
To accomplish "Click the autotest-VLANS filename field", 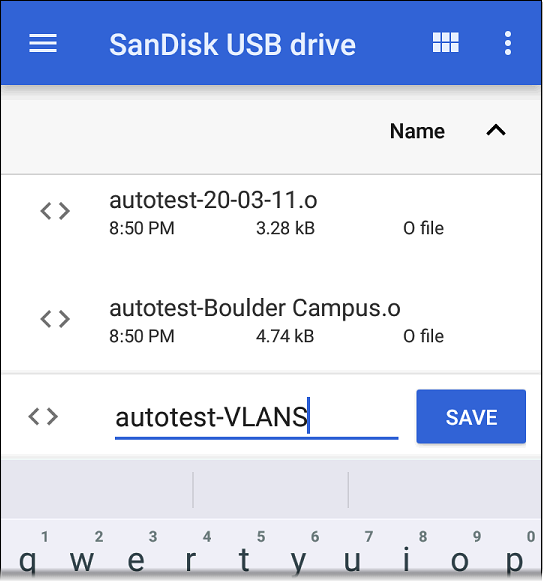I will click(257, 417).
